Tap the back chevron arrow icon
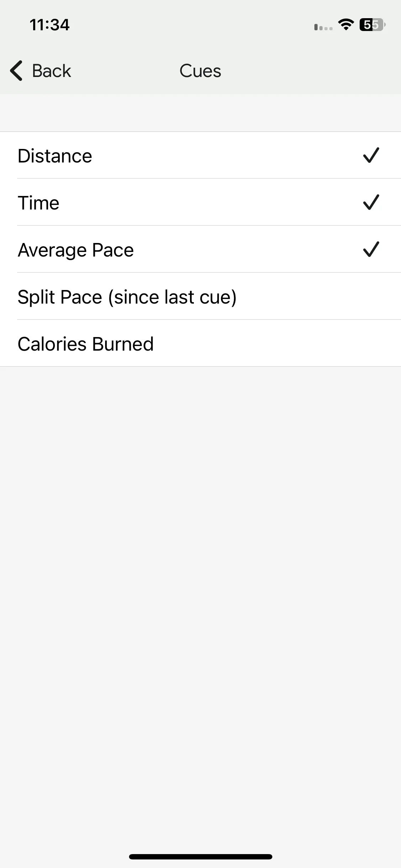The width and height of the screenshot is (401, 868). [16, 71]
